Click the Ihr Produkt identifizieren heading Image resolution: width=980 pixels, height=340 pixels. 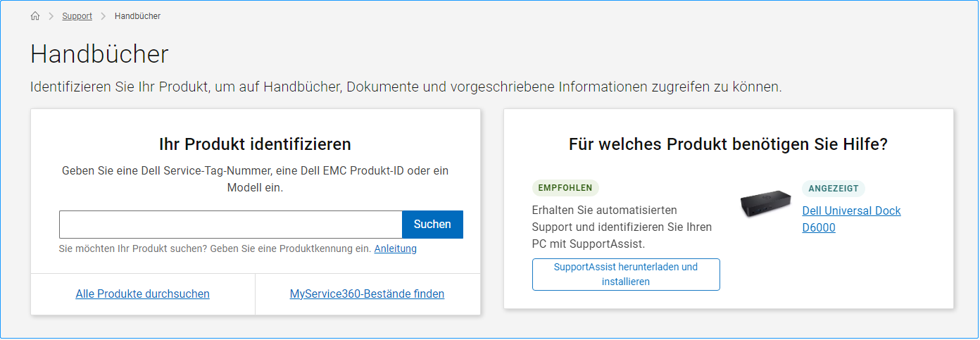tap(255, 144)
